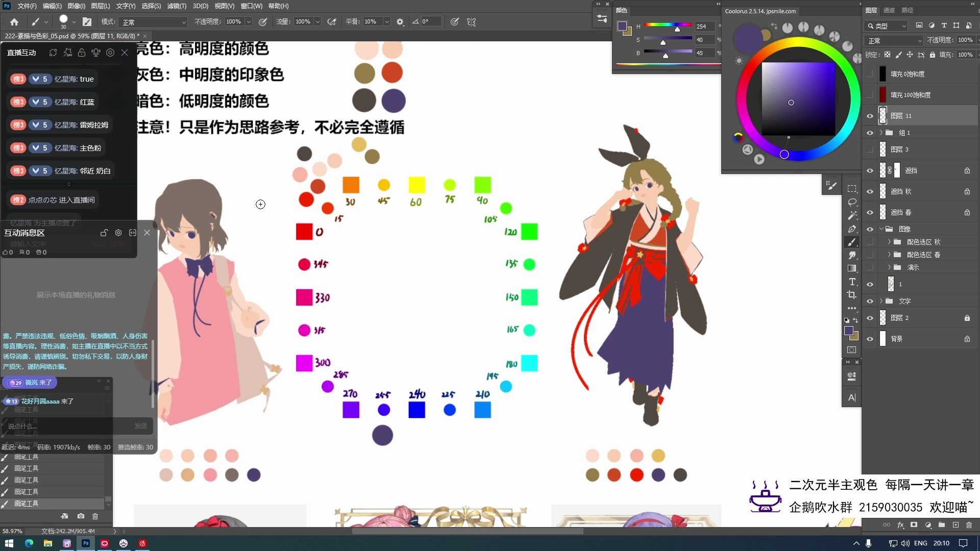Select the Lasso tool
The image size is (980, 551).
coord(852,202)
